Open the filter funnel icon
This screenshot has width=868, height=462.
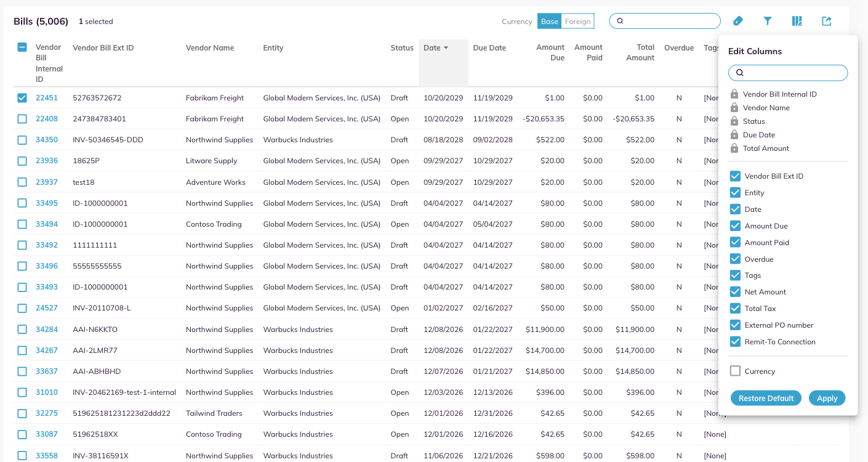(768, 21)
